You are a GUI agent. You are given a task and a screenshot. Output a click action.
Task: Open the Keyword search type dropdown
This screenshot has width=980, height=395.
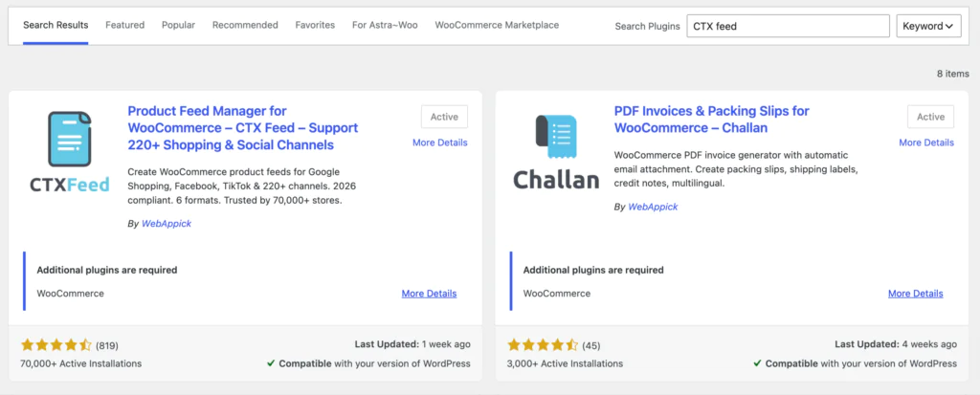[x=928, y=26]
